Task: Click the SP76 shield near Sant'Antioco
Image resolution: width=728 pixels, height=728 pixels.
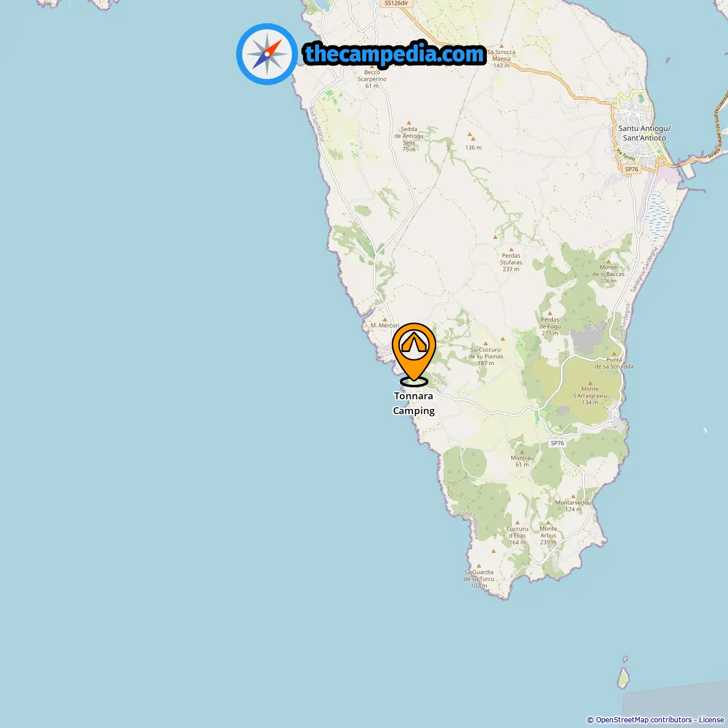Action: [x=631, y=169]
